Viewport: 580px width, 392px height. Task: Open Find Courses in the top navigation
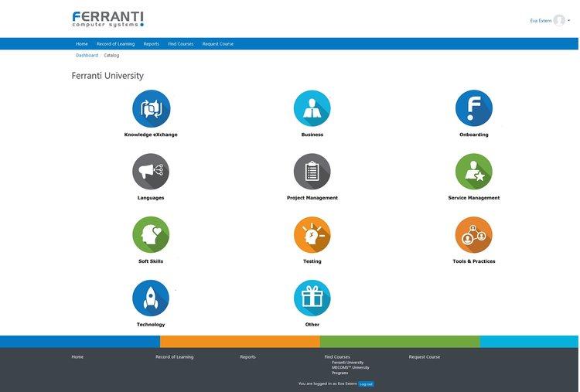(x=180, y=43)
